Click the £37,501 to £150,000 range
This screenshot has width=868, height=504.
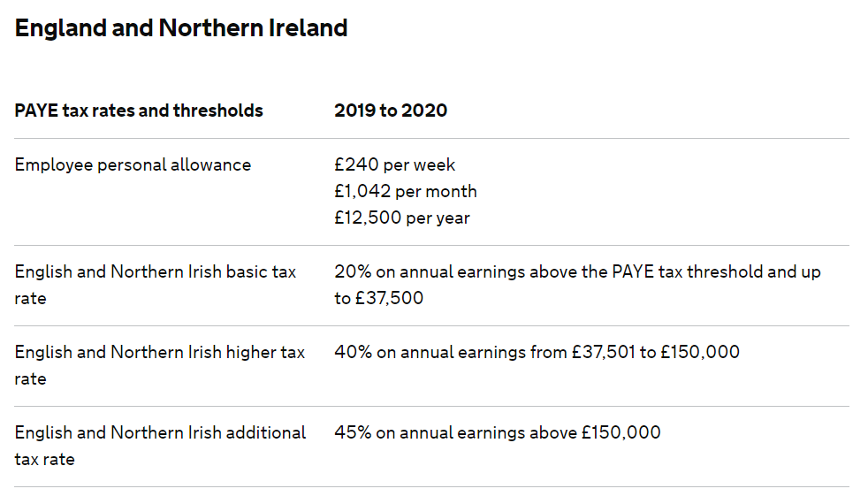656,352
